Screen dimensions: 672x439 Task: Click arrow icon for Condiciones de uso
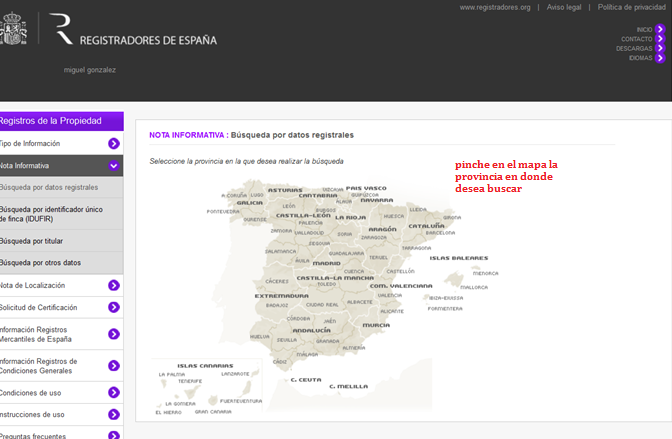[114, 392]
